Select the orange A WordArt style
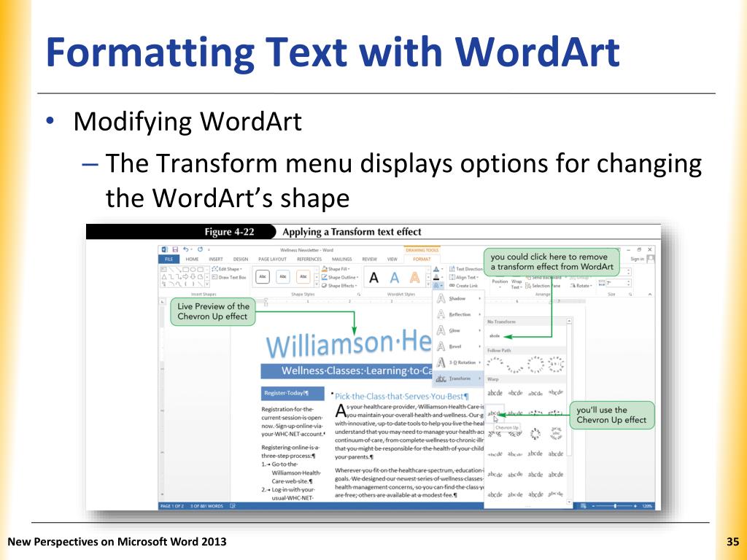This screenshot has width=747, height=560. (x=415, y=278)
